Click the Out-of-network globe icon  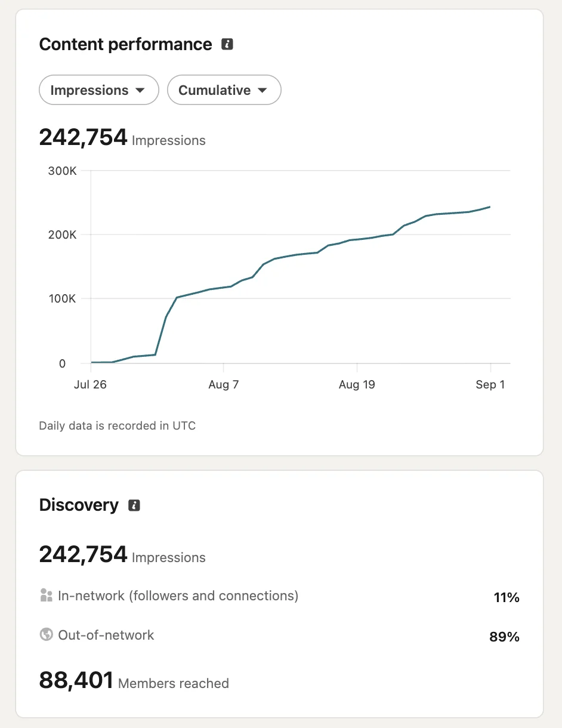pyautogui.click(x=46, y=634)
